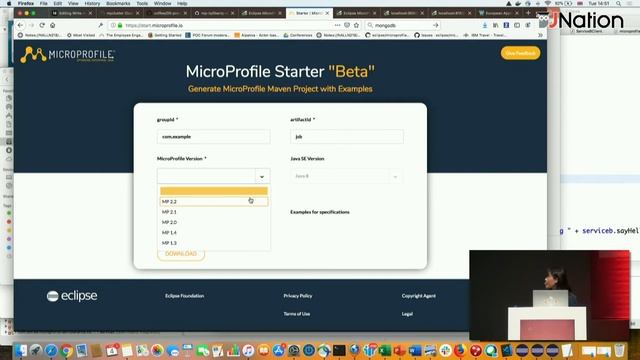The height and width of the screenshot is (360, 640).
Task: Click the mongodb search field
Action: tap(402, 25)
